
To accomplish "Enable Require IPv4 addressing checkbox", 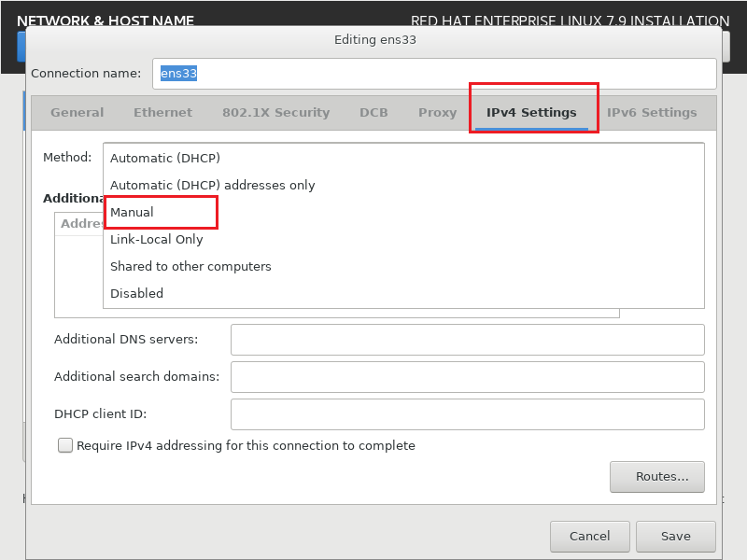I will pyautogui.click(x=65, y=445).
